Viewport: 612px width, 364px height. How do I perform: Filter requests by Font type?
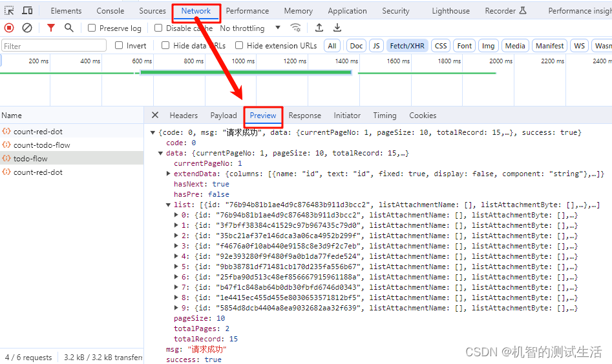tap(465, 46)
